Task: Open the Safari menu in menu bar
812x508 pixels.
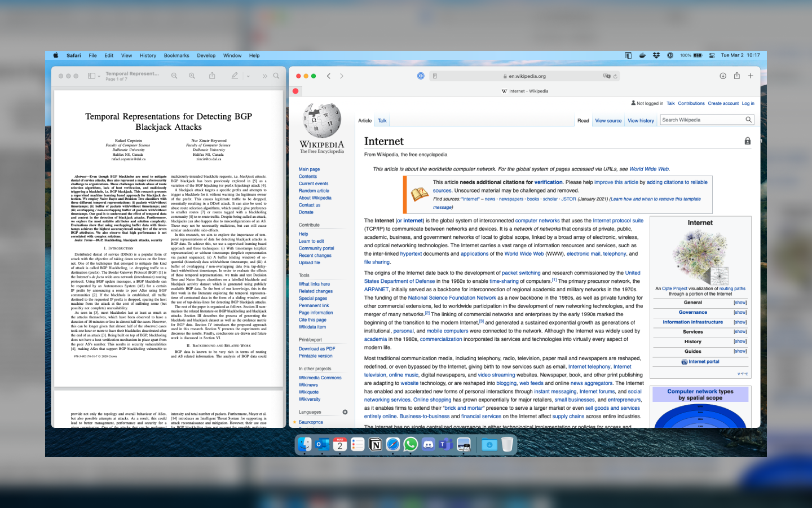Action: pyautogui.click(x=74, y=55)
